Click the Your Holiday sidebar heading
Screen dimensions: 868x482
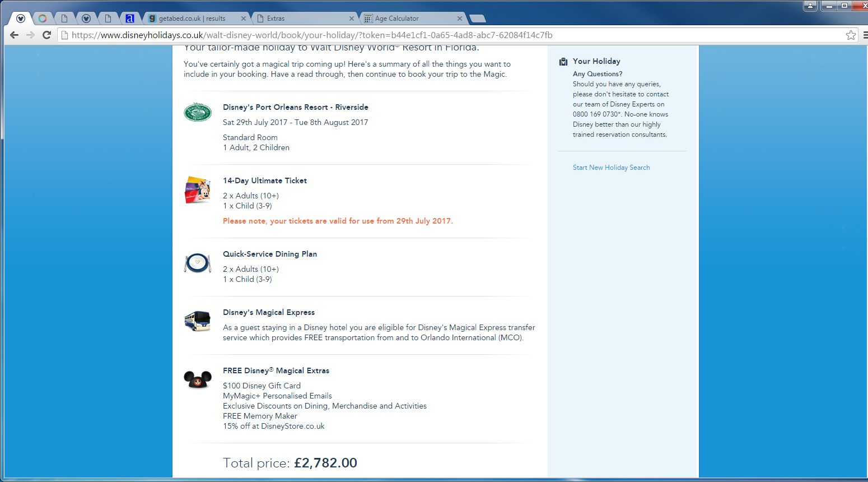(x=596, y=61)
